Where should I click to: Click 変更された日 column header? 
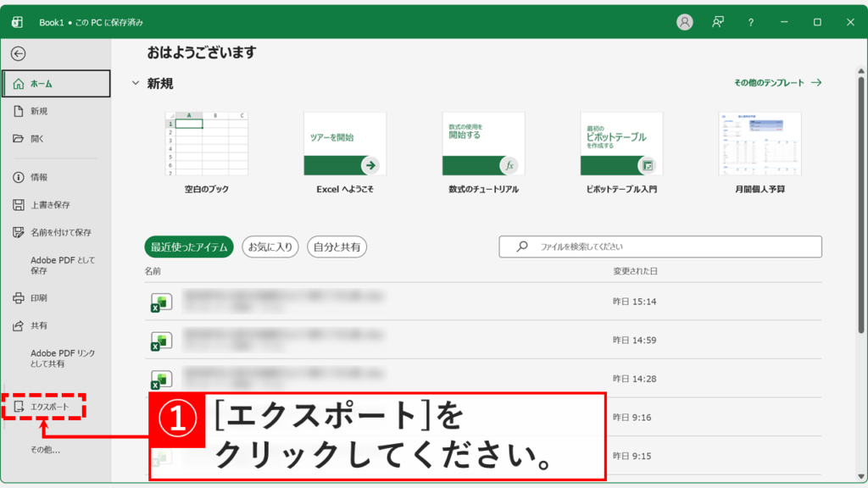(x=635, y=271)
